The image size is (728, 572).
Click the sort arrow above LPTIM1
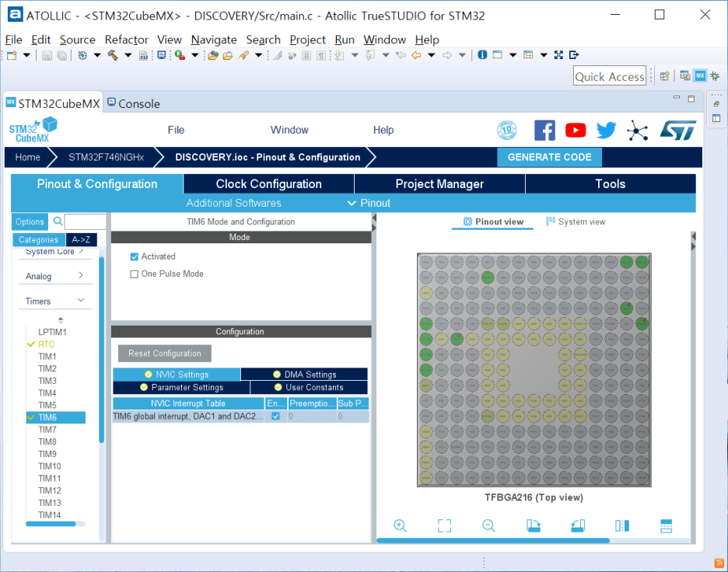61,320
